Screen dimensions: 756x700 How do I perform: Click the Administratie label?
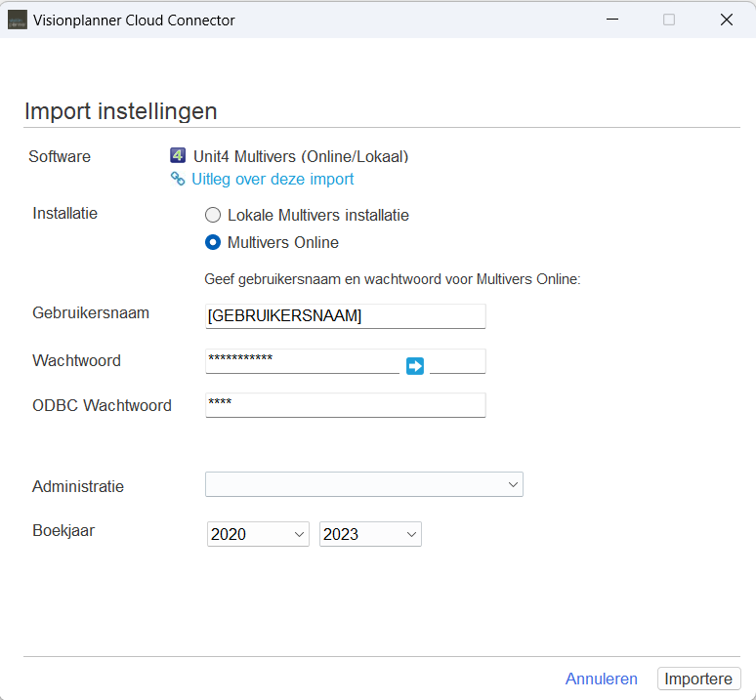click(77, 486)
